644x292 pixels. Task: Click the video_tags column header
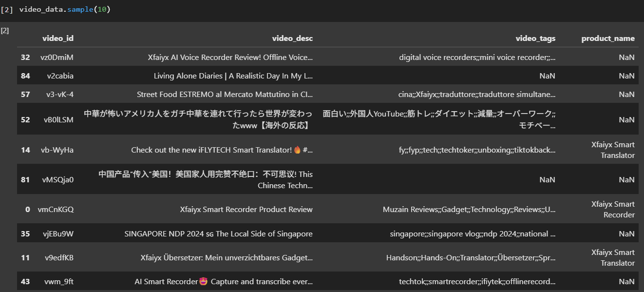tap(535, 39)
